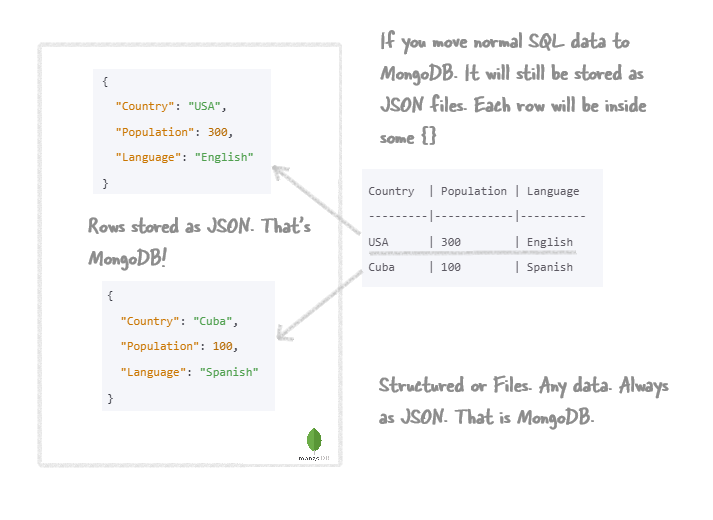Click the orange 300 value in JSON

click(x=217, y=132)
